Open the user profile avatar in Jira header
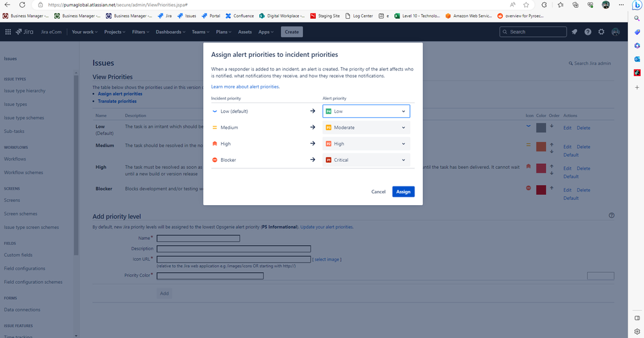The width and height of the screenshot is (644, 338). click(615, 32)
